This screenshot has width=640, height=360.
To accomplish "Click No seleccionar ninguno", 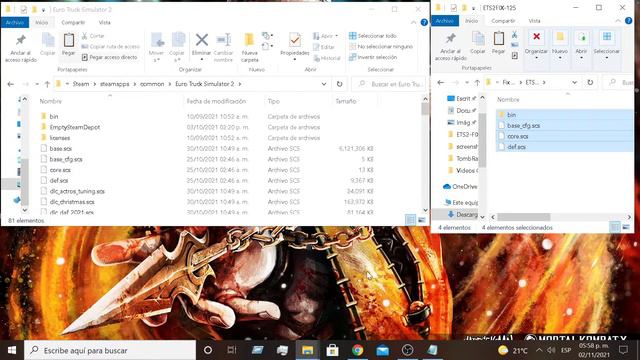I will [381, 47].
